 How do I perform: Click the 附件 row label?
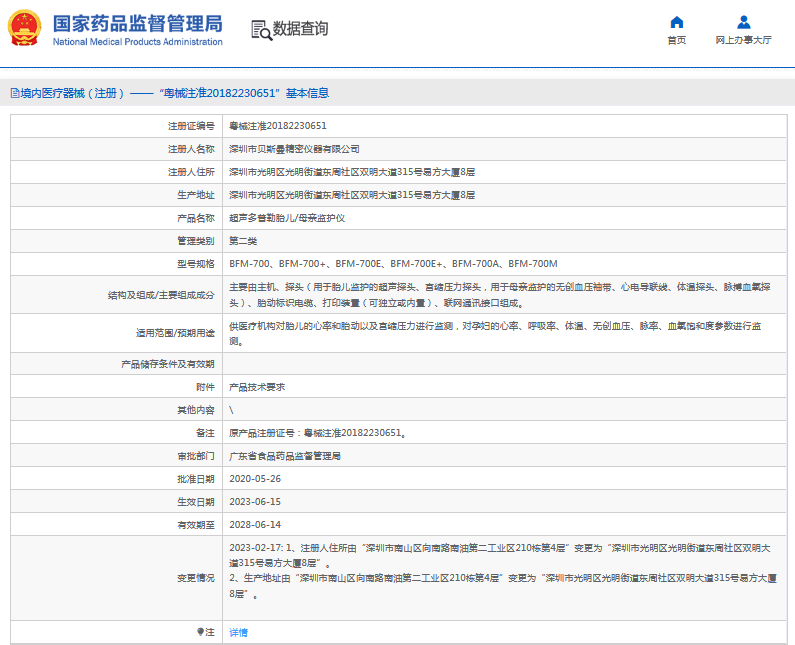[205, 387]
